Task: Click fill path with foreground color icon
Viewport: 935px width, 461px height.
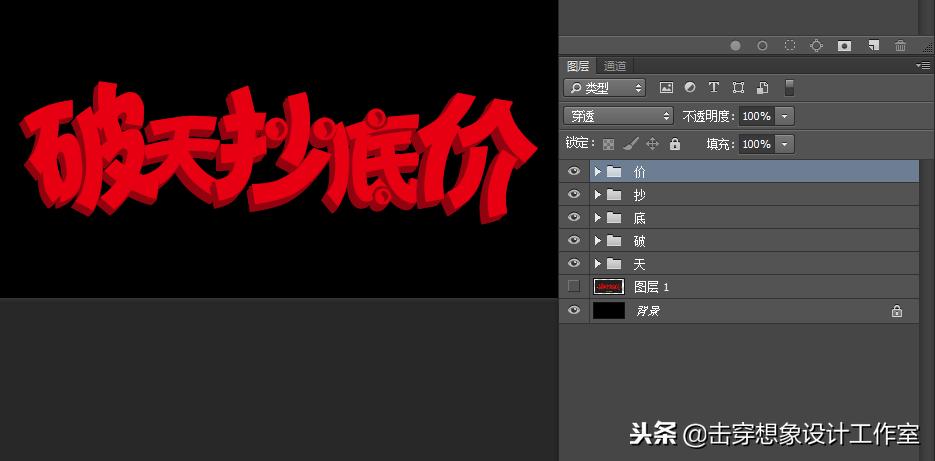Action: click(735, 45)
